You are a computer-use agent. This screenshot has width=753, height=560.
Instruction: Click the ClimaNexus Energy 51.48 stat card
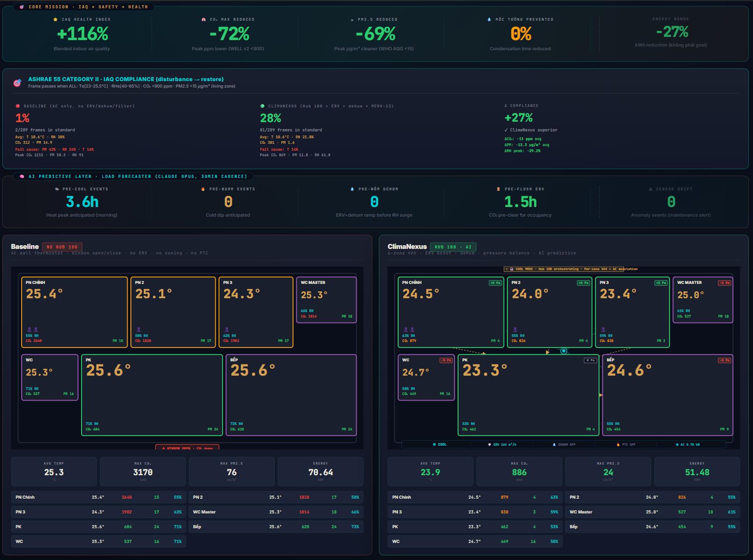pyautogui.click(x=697, y=472)
